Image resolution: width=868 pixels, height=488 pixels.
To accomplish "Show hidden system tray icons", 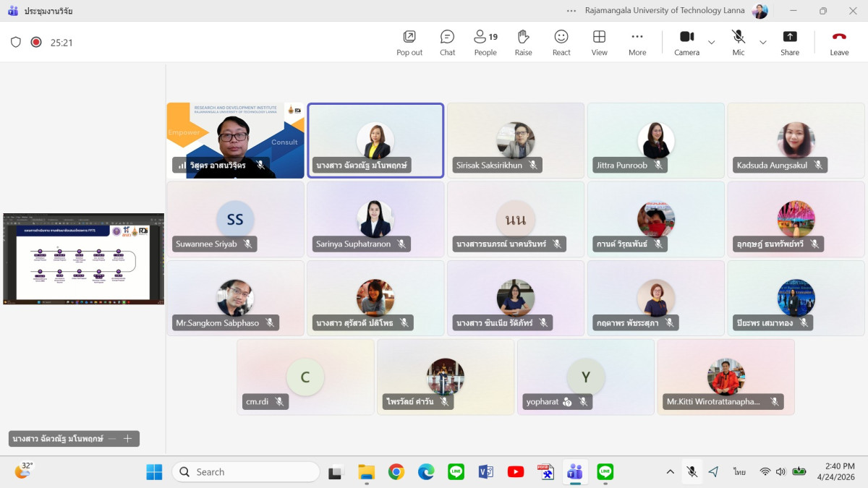I will [671, 472].
